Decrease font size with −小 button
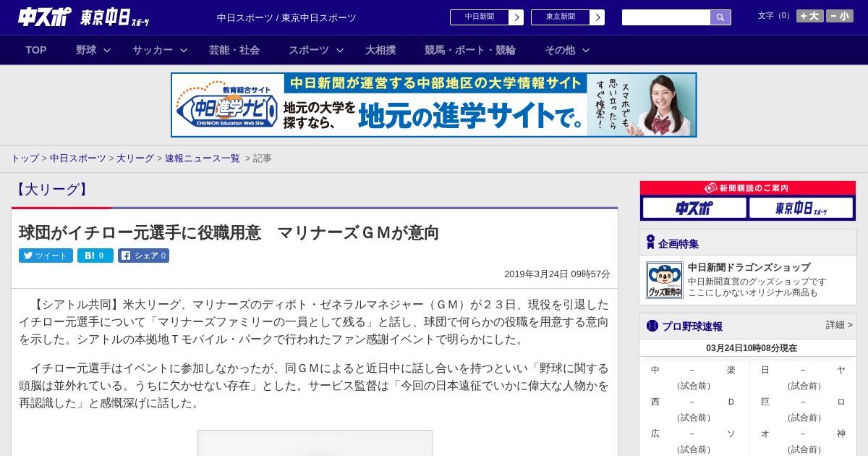The width and height of the screenshot is (868, 456). tap(840, 16)
